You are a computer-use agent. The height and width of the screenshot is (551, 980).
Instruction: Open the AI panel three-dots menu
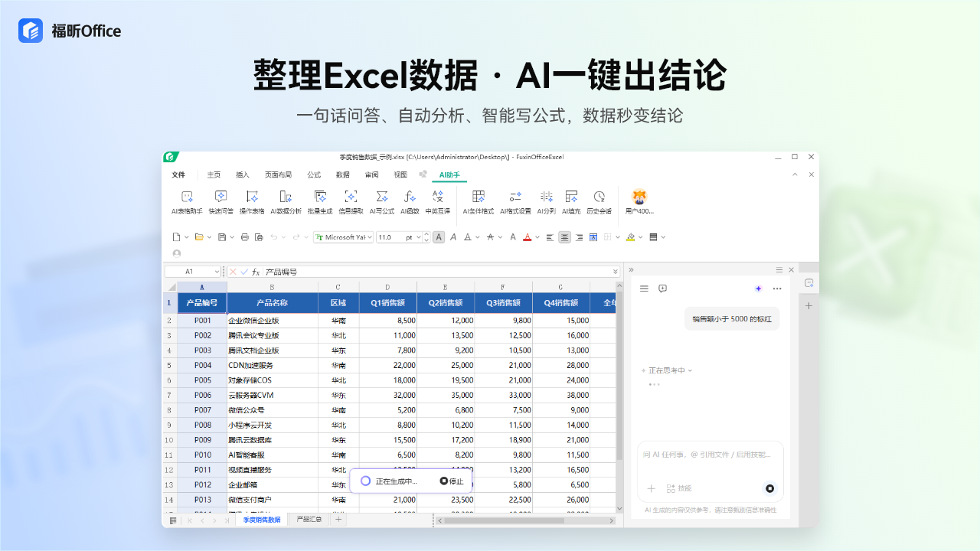point(777,289)
